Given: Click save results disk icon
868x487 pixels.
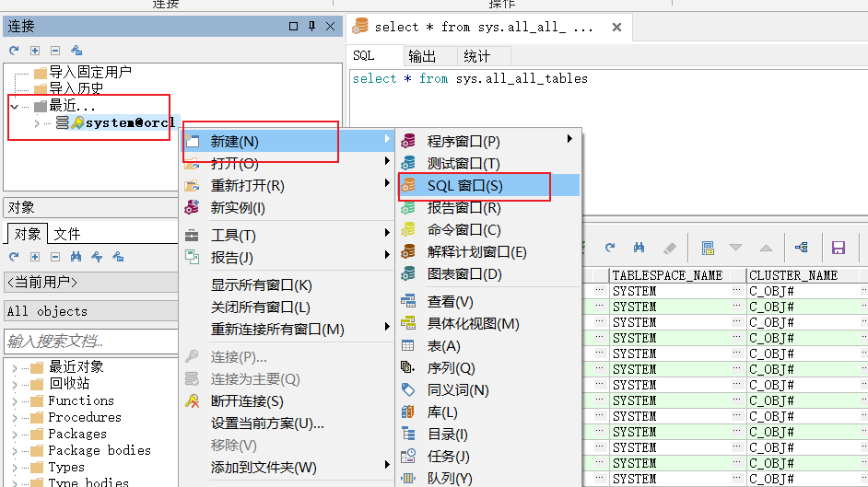Looking at the screenshot, I should point(839,248).
